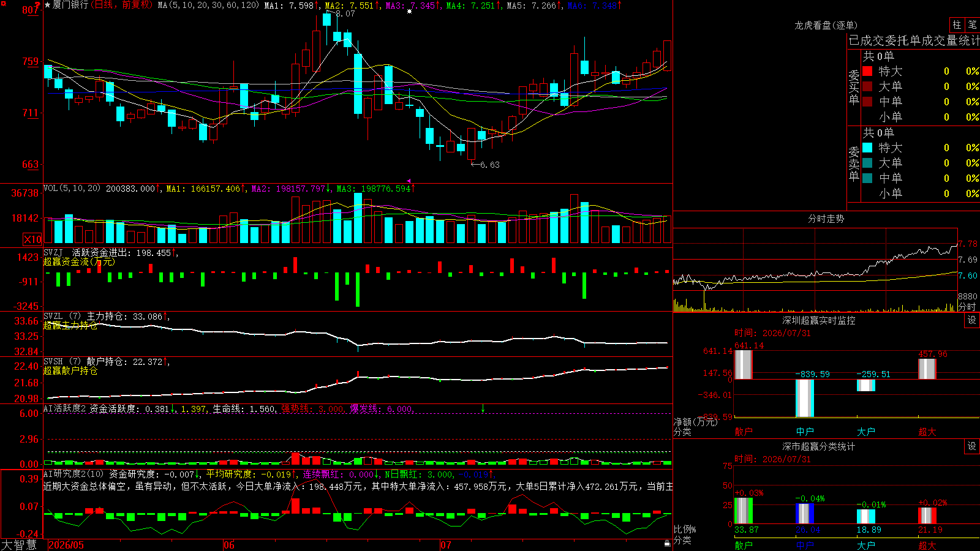Select the SVSH 散户持仓 indicator label
Viewport: 980px width, 551px height.
pos(85,361)
